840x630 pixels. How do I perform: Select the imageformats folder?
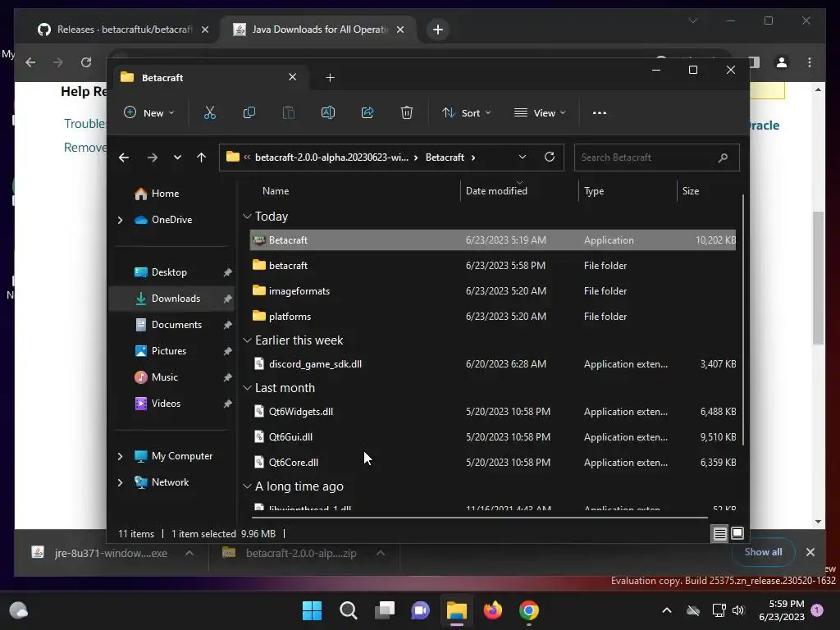point(493,291)
